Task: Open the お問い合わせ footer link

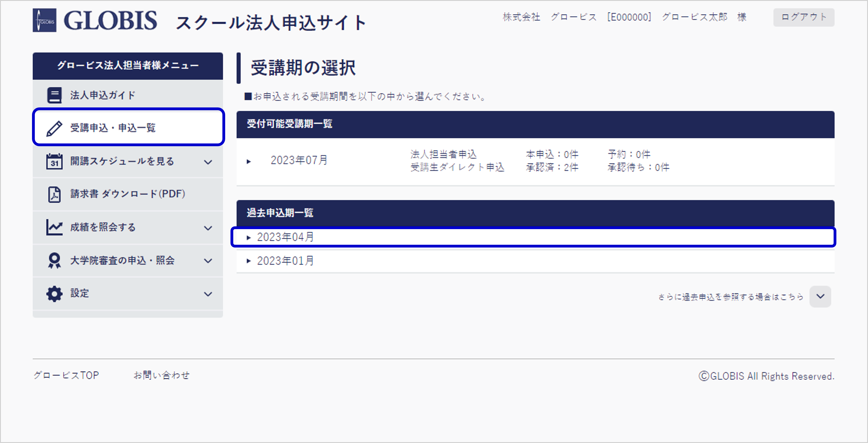Action: pyautogui.click(x=162, y=375)
